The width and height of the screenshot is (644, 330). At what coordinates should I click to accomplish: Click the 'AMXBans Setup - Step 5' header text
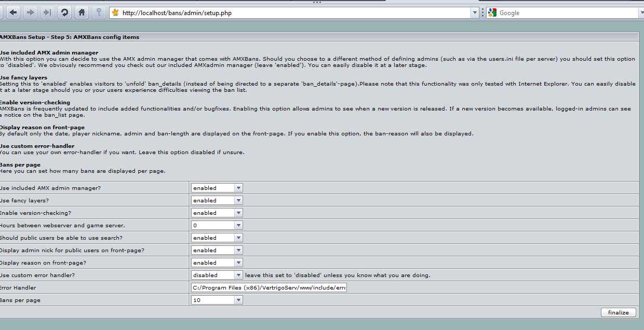pos(69,37)
